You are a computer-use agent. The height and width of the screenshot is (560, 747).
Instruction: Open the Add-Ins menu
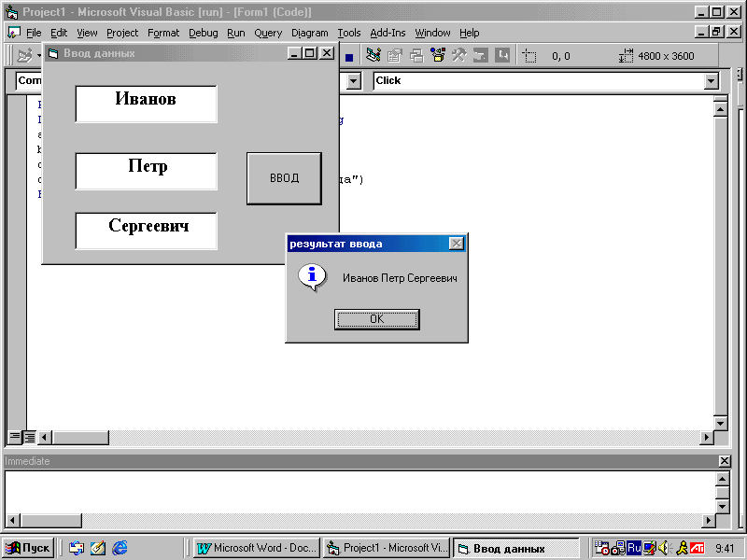pyautogui.click(x=388, y=33)
